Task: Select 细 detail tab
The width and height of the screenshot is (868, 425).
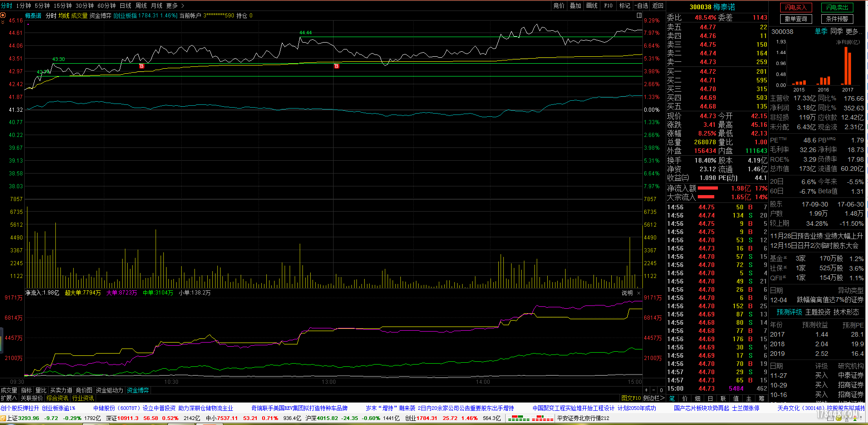Action: [697, 398]
